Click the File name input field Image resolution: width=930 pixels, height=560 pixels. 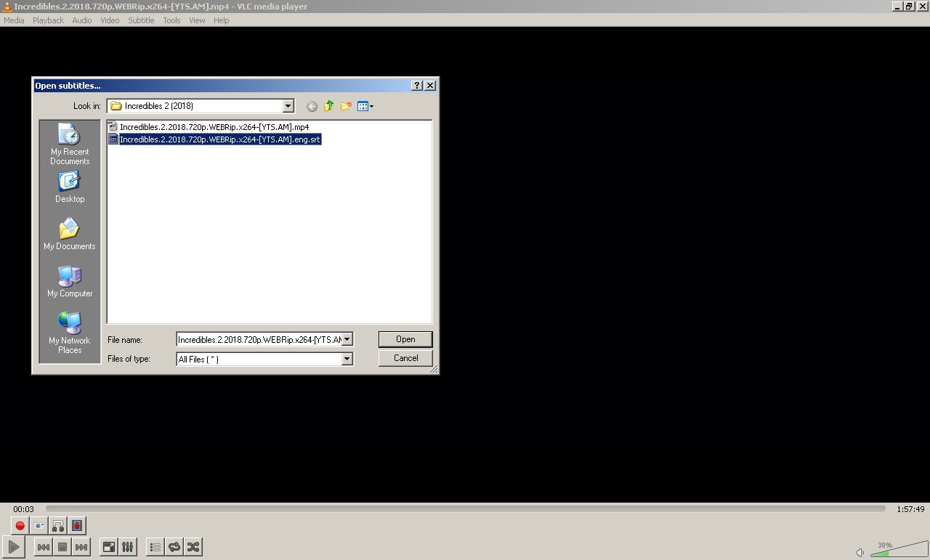(x=259, y=339)
